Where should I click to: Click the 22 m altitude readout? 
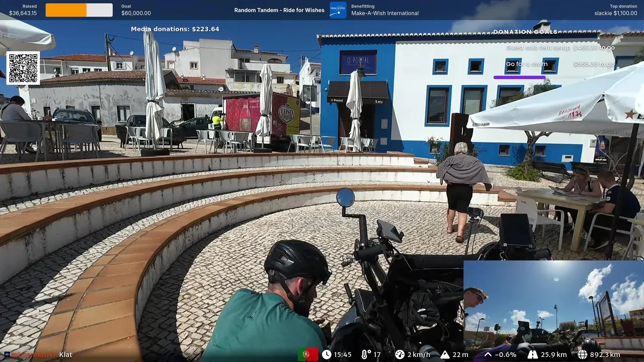click(460, 354)
